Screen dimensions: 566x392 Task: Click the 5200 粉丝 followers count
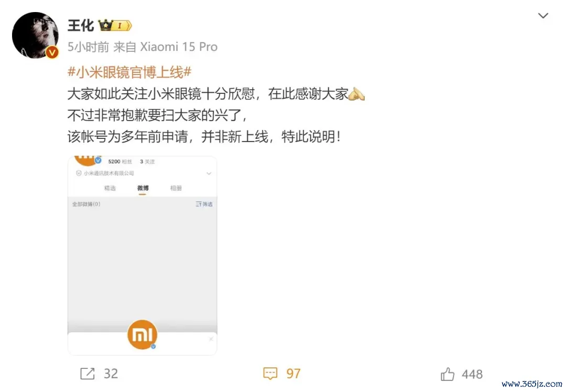pyautogui.click(x=120, y=162)
